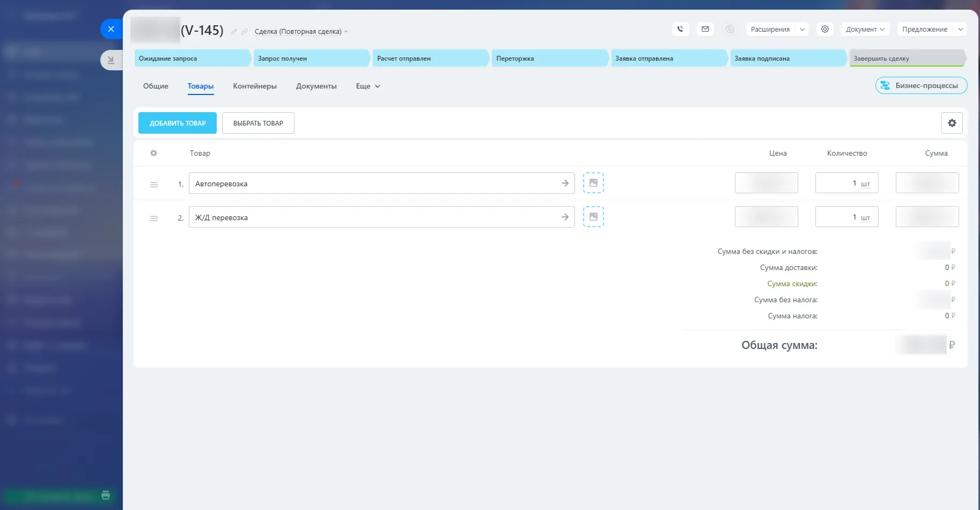Image resolution: width=980 pixels, height=510 pixels.
Task: Close the deal slider panel
Action: [x=111, y=29]
